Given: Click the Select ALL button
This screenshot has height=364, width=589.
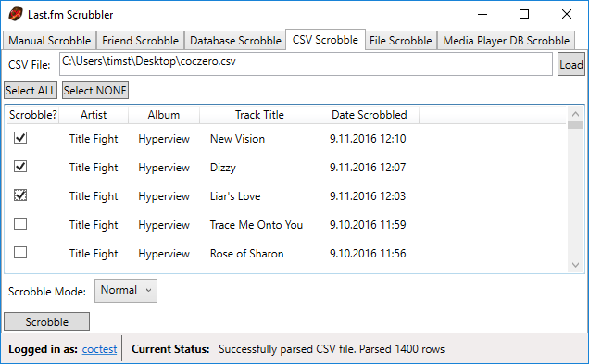Looking at the screenshot, I should coord(31,91).
